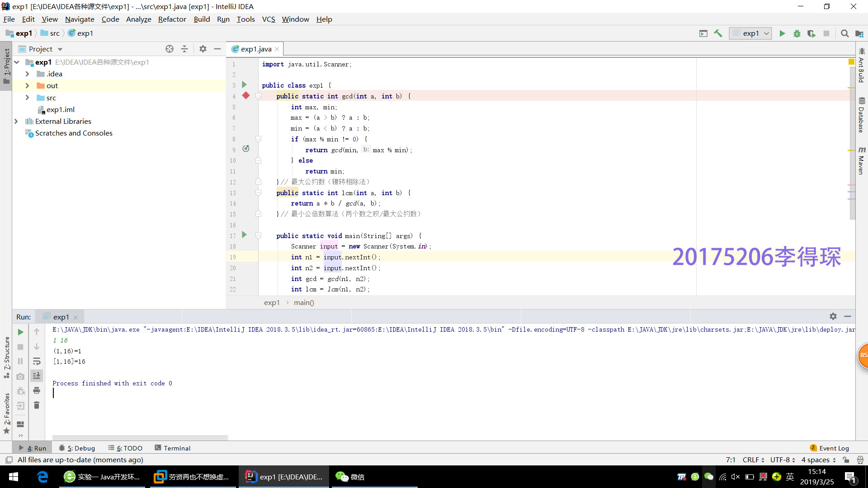Screen dimensions: 868x488
Task: Pause output in the Run panel
Action: click(20, 361)
